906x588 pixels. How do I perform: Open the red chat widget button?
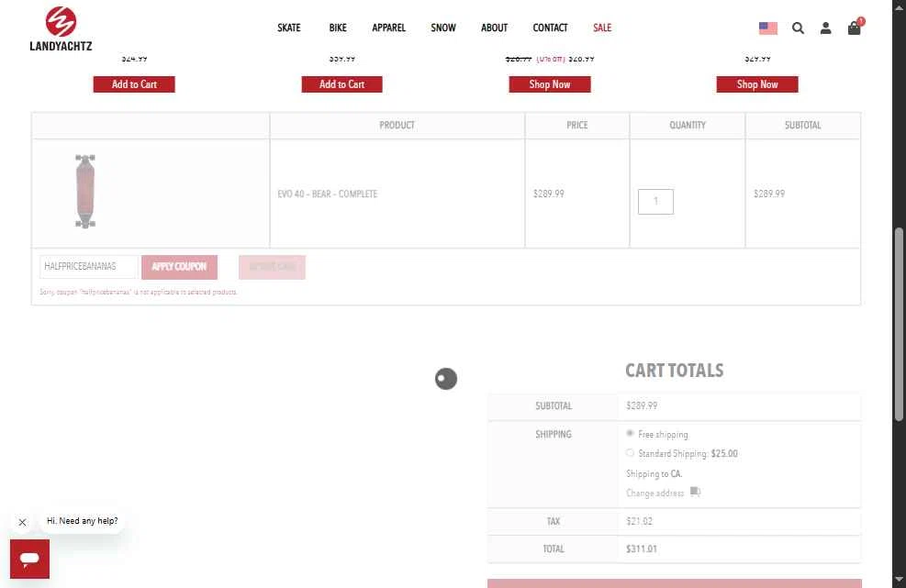coord(29,559)
